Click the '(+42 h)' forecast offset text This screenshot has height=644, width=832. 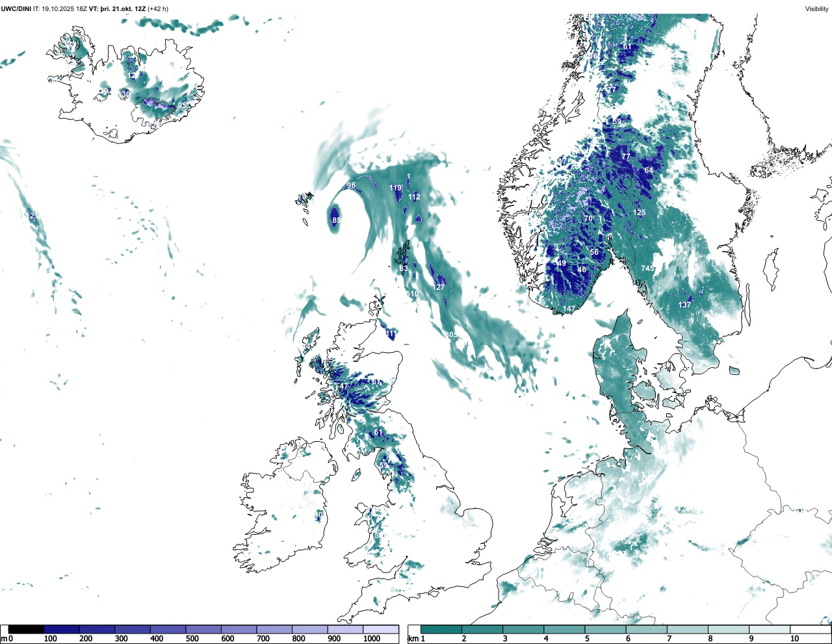pos(158,9)
